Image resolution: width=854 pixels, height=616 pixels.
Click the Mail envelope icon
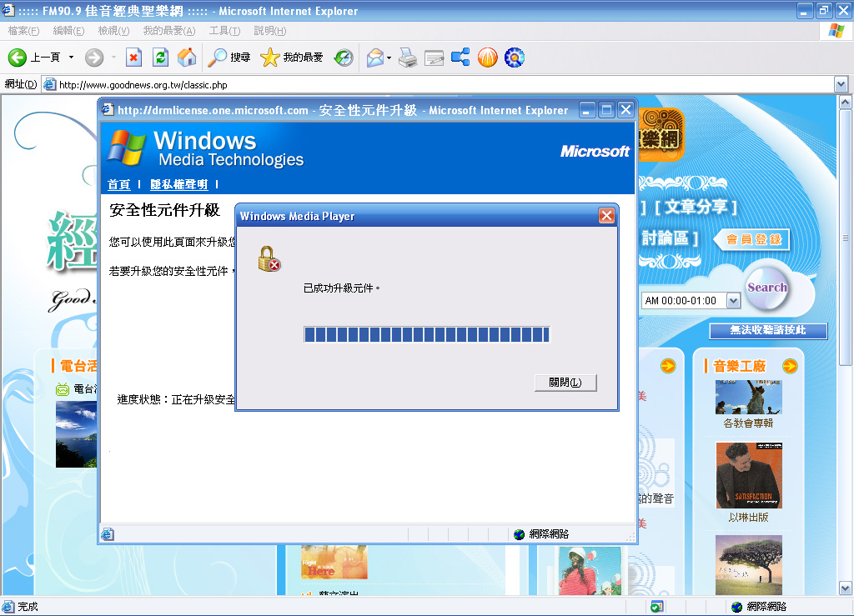pos(375,58)
